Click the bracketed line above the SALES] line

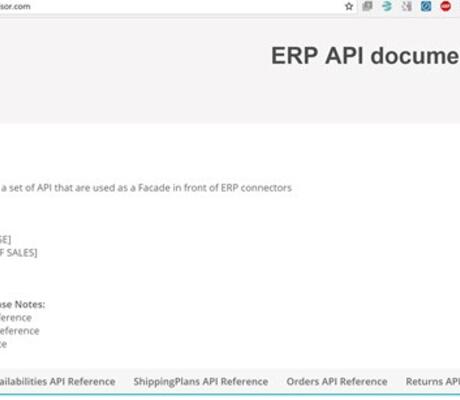(5, 239)
